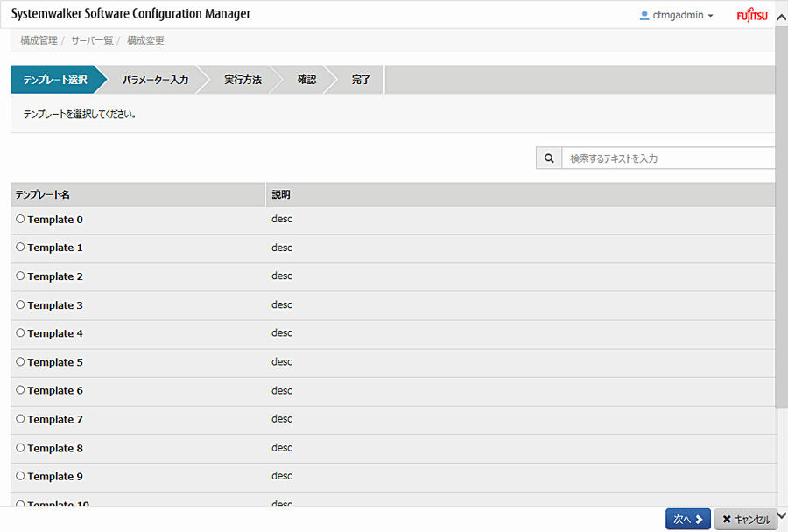Screen dimensions: 788x532
Task: Click the Template 4 label
Action: pos(55,333)
